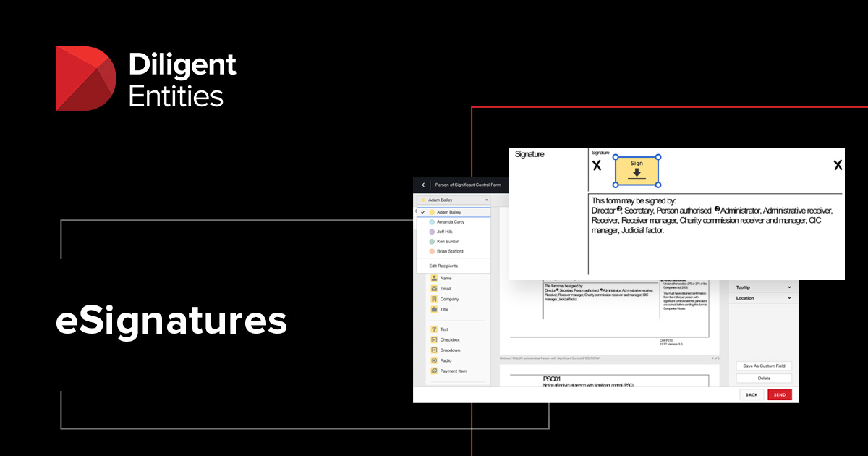Select the Title field icon
The width and height of the screenshot is (868, 456).
[x=434, y=309]
